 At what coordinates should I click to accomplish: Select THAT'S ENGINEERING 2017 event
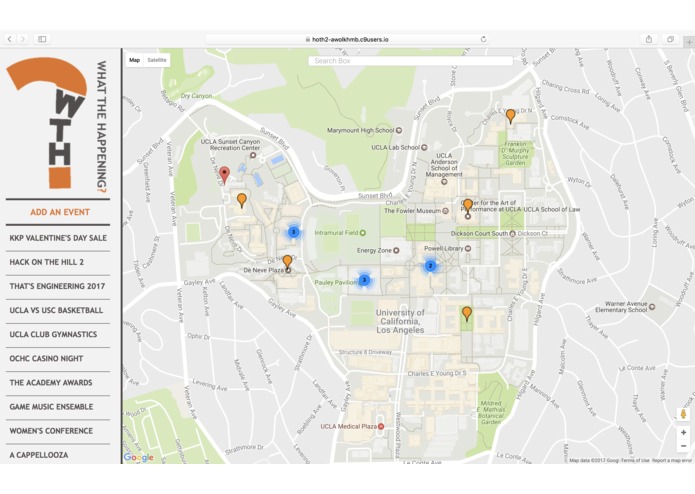pyautogui.click(x=58, y=286)
